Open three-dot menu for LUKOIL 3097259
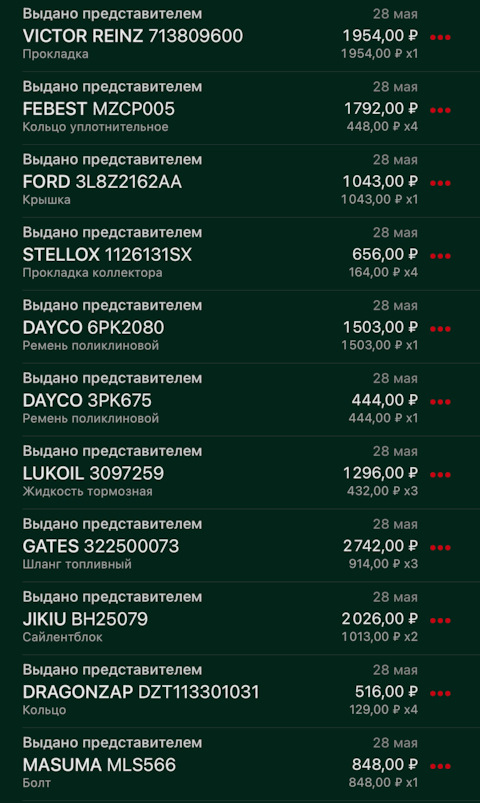Screen dimensions: 480x803 [440, 474]
